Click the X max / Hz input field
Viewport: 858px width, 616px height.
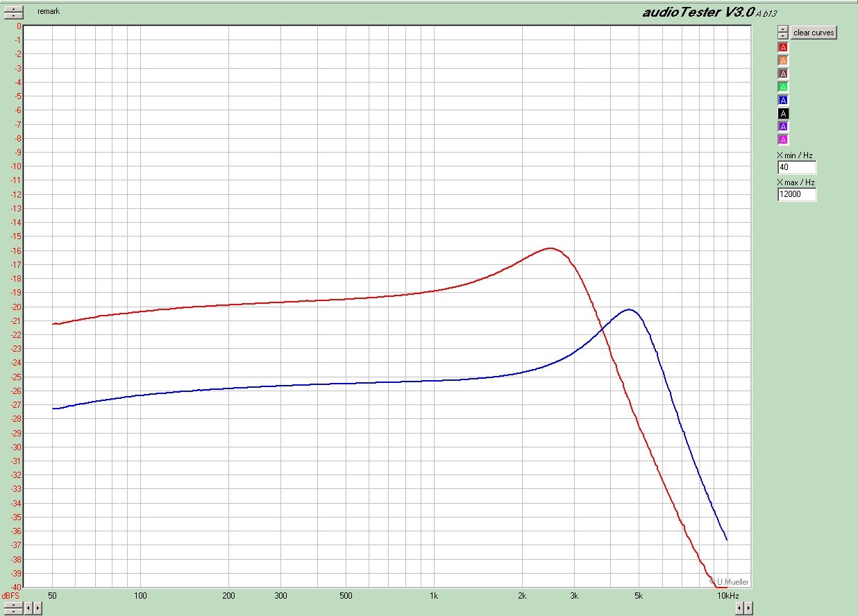pos(797,194)
